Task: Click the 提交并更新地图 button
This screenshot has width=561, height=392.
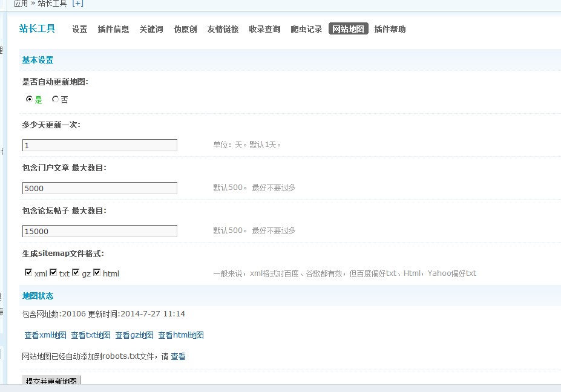Action: click(51, 381)
